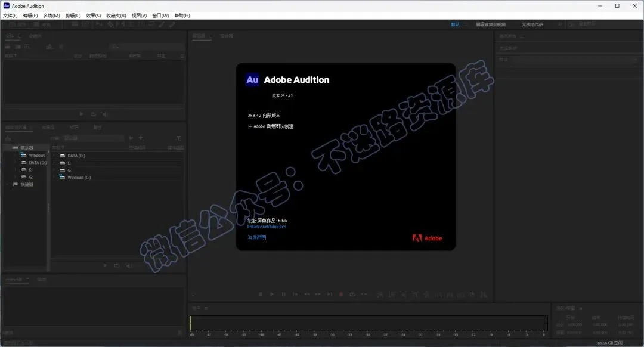Select the Slip tool in the top toolbar

coord(120,24)
